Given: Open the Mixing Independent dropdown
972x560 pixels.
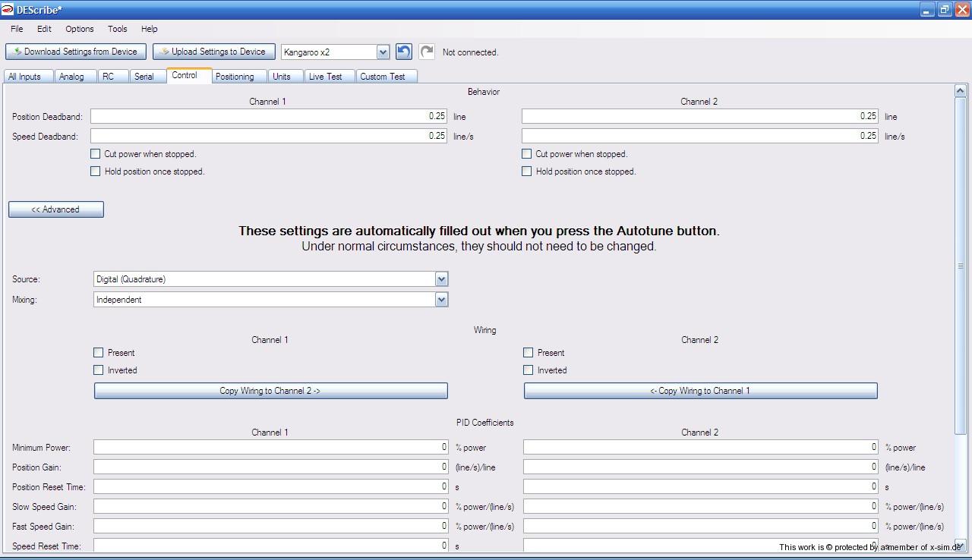Looking at the screenshot, I should pos(441,300).
